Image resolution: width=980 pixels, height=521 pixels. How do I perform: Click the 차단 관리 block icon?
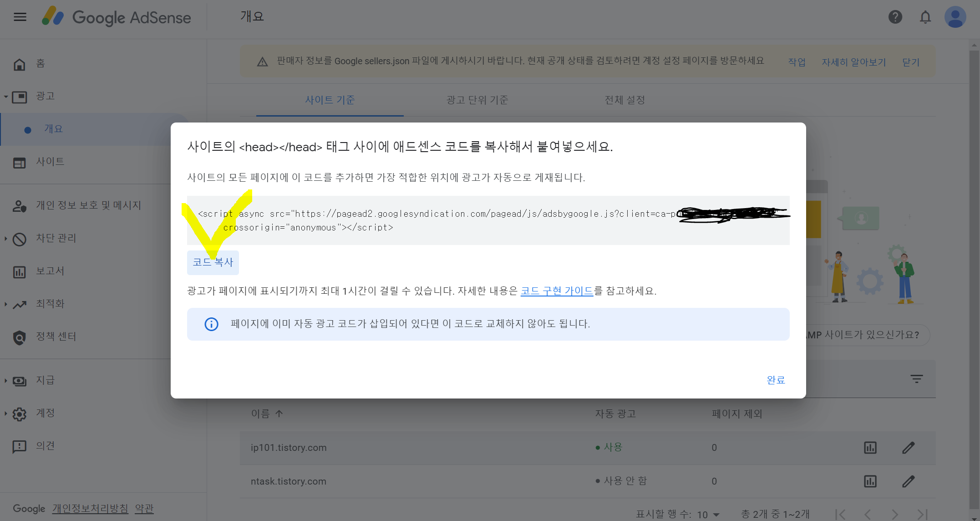pyautogui.click(x=19, y=239)
